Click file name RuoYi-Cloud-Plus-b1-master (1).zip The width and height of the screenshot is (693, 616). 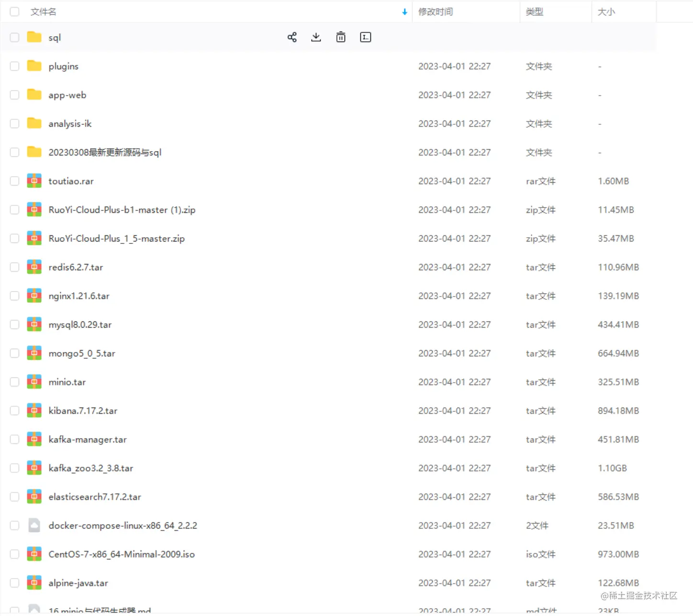pyautogui.click(x=122, y=210)
